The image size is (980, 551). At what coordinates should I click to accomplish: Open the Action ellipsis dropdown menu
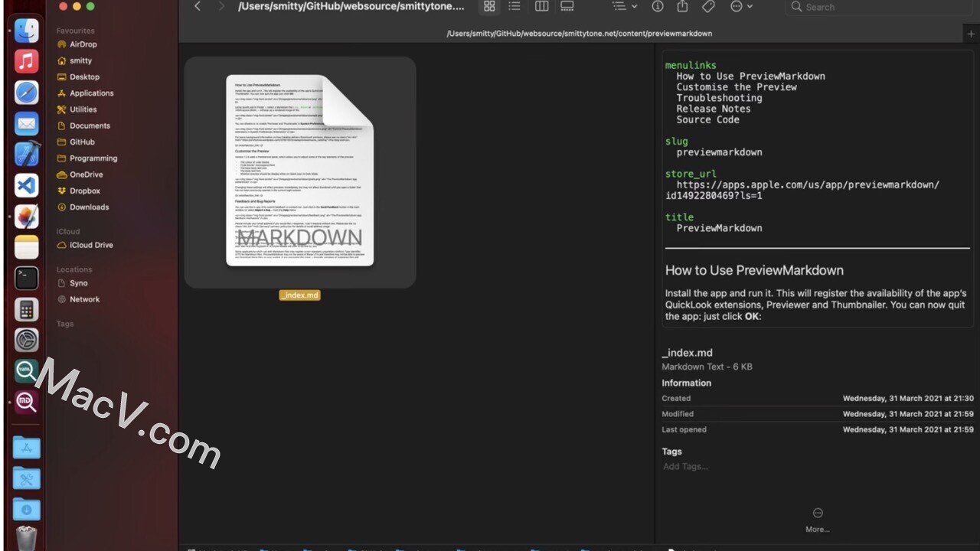pos(741,6)
